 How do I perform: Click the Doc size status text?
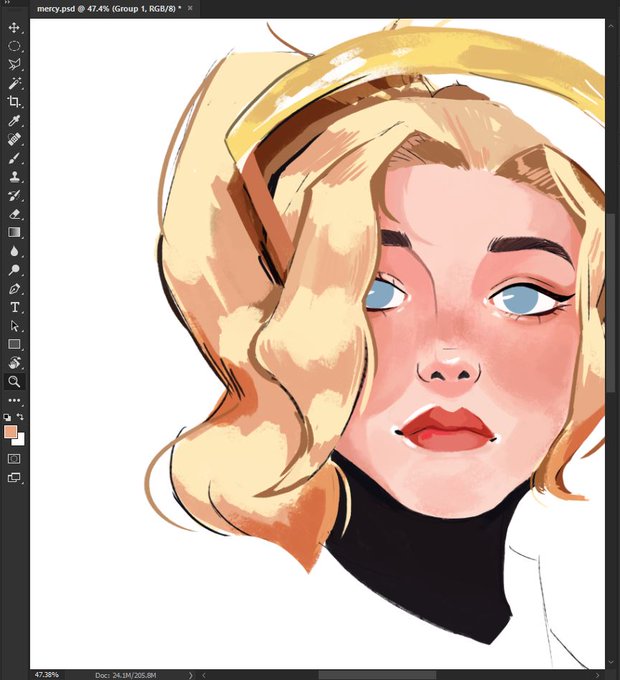pos(126,675)
